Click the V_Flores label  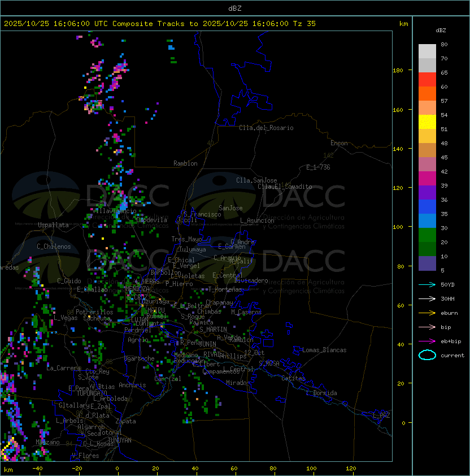(85, 456)
